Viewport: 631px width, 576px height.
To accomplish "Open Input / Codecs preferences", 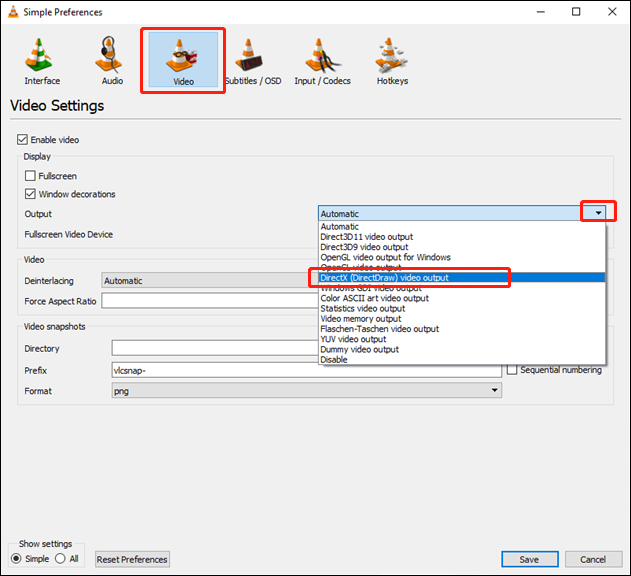I will coord(322,62).
